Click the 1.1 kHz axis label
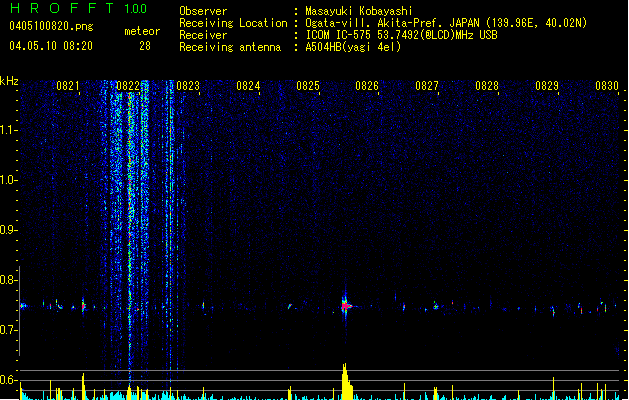629x400 pixels. tap(8, 130)
